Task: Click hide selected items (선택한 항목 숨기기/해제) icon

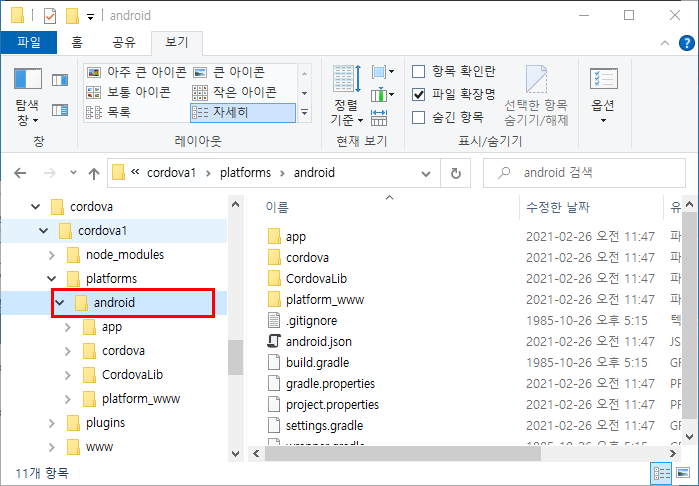Action: click(x=536, y=95)
